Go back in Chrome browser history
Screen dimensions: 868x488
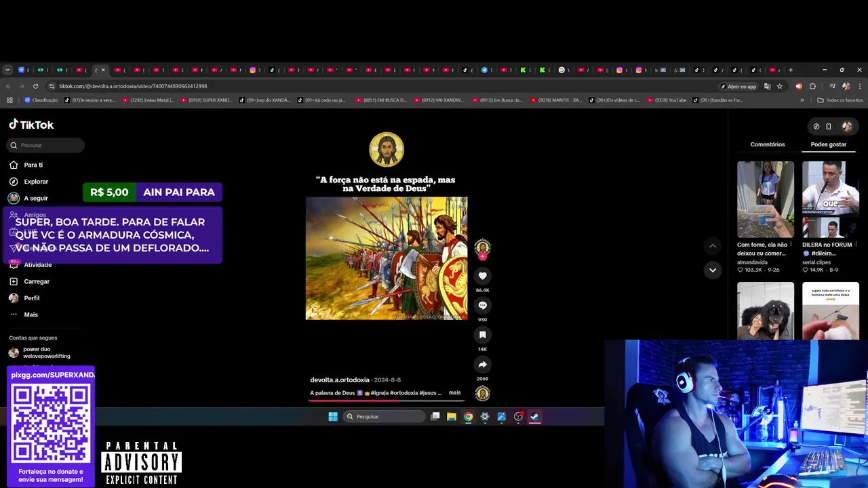click(x=8, y=86)
